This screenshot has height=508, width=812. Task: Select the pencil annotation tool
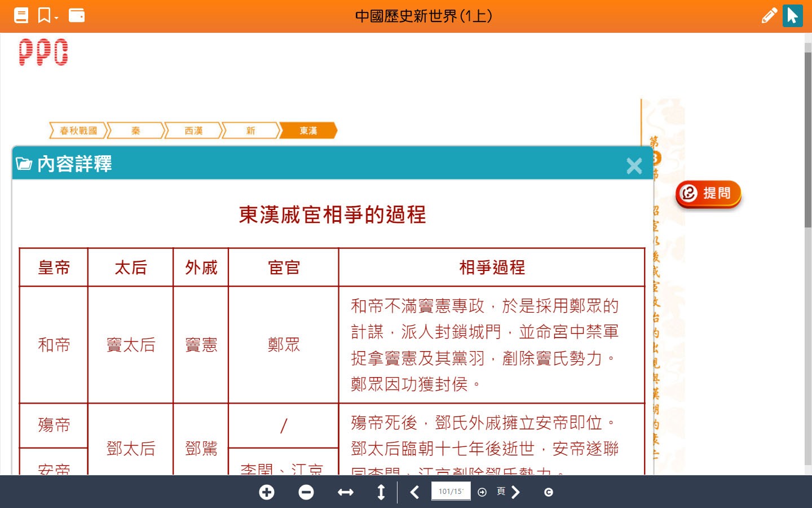(x=769, y=15)
